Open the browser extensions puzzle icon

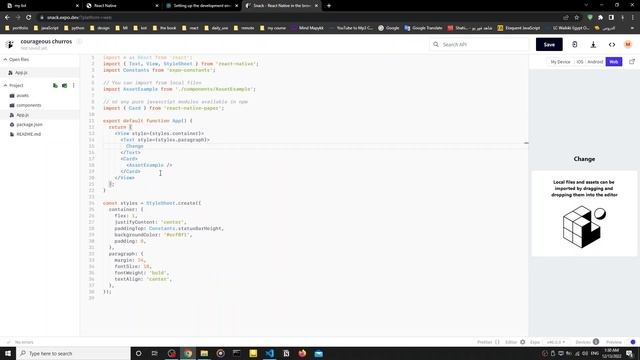pos(600,18)
